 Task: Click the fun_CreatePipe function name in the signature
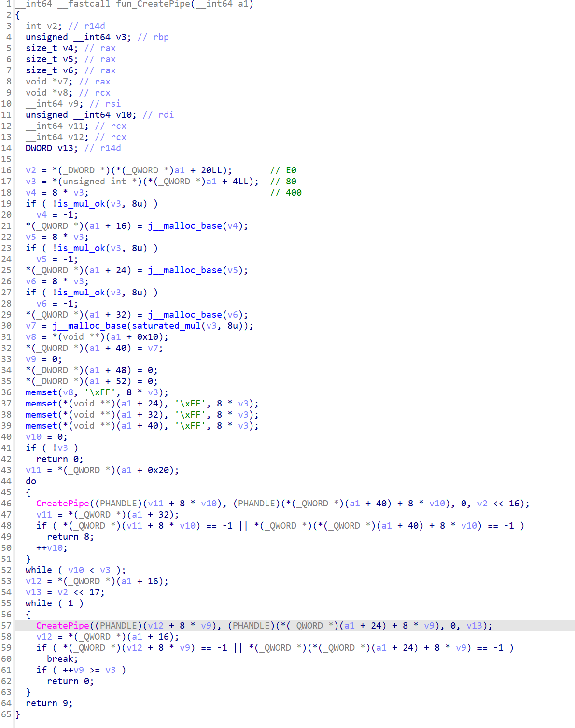click(153, 4)
